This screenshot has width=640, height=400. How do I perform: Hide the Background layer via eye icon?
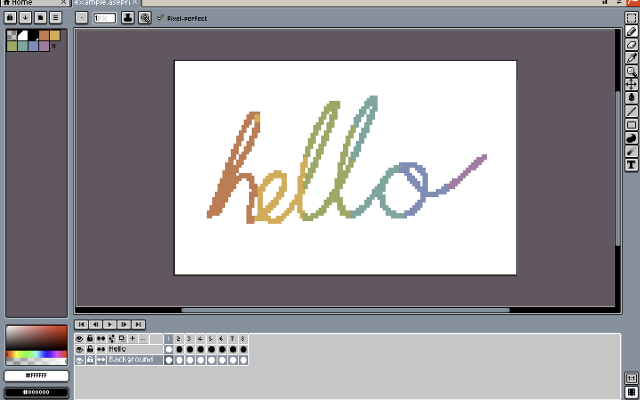tap(79, 360)
